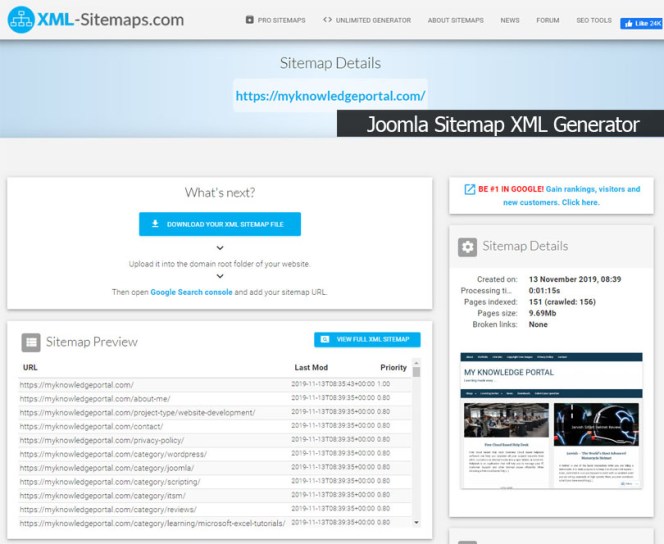This screenshot has height=544, width=664.
Task: Click the chevron below the download button
Action: coord(220,248)
